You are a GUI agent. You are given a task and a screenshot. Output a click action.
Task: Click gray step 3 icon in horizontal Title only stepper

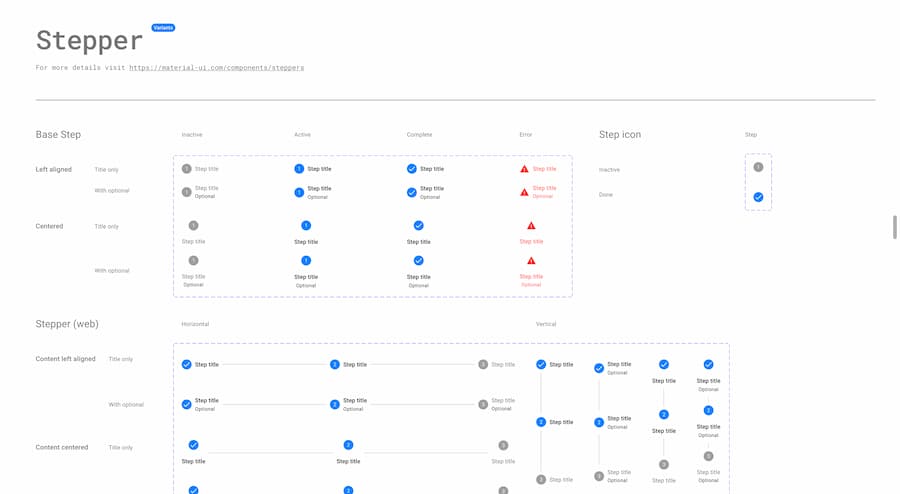(x=483, y=365)
